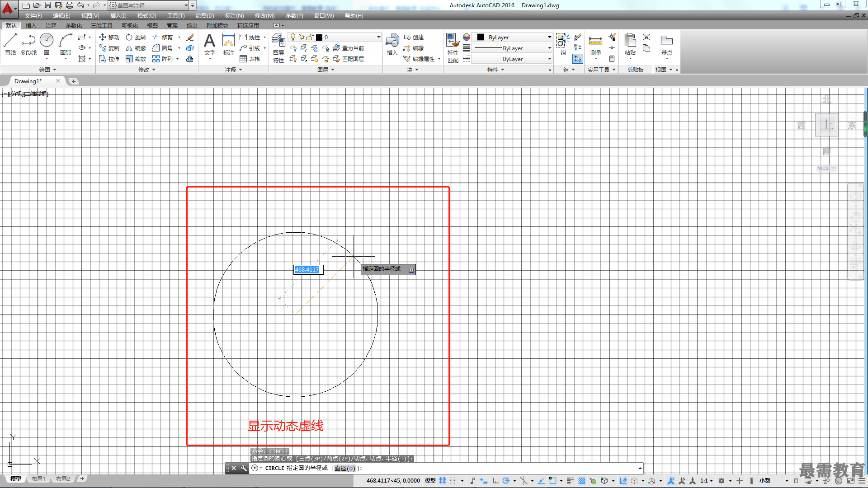This screenshot has width=868, height=488.
Task: Toggle lineweight display in status bar
Action: coord(571,481)
